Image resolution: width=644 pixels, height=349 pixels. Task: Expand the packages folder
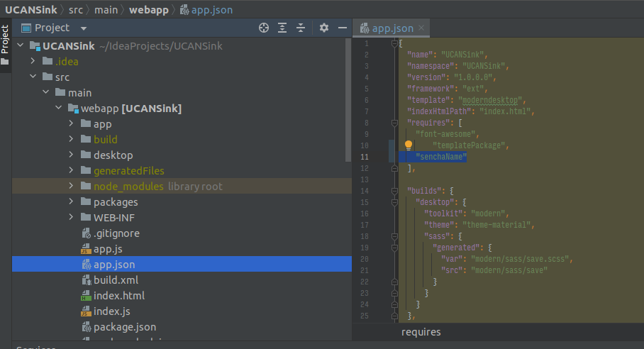tap(71, 201)
